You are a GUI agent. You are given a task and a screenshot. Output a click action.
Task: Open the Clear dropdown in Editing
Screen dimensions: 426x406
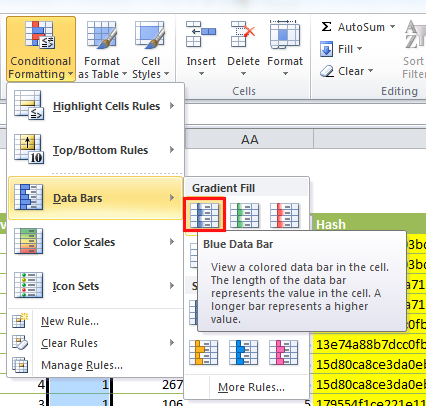point(347,71)
